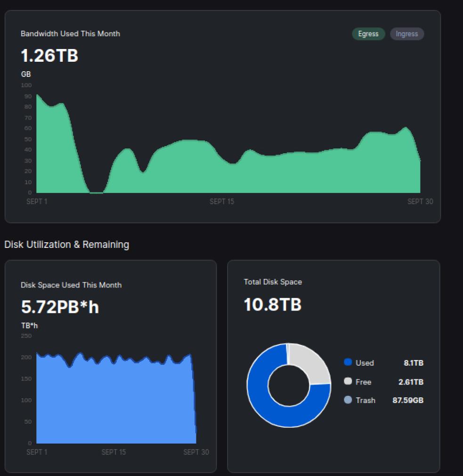Click the 10.8TB total disk value
This screenshot has width=463, height=476.
pyautogui.click(x=272, y=304)
